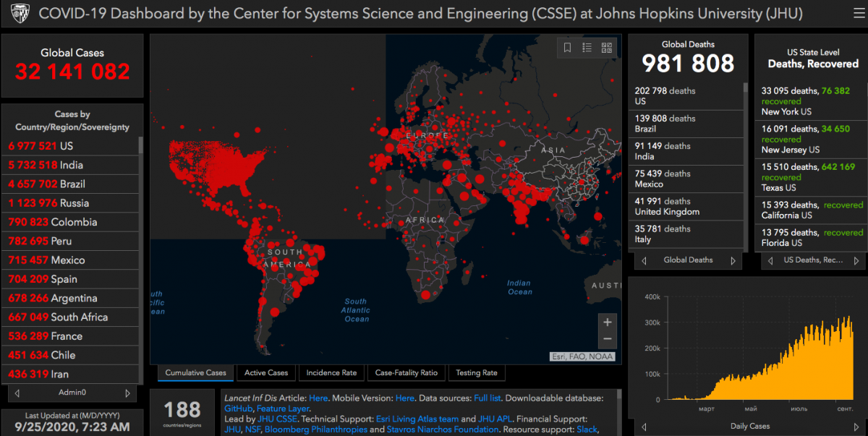Open Esri Living Atlas team link
This screenshot has height=436, width=868.
tap(417, 419)
